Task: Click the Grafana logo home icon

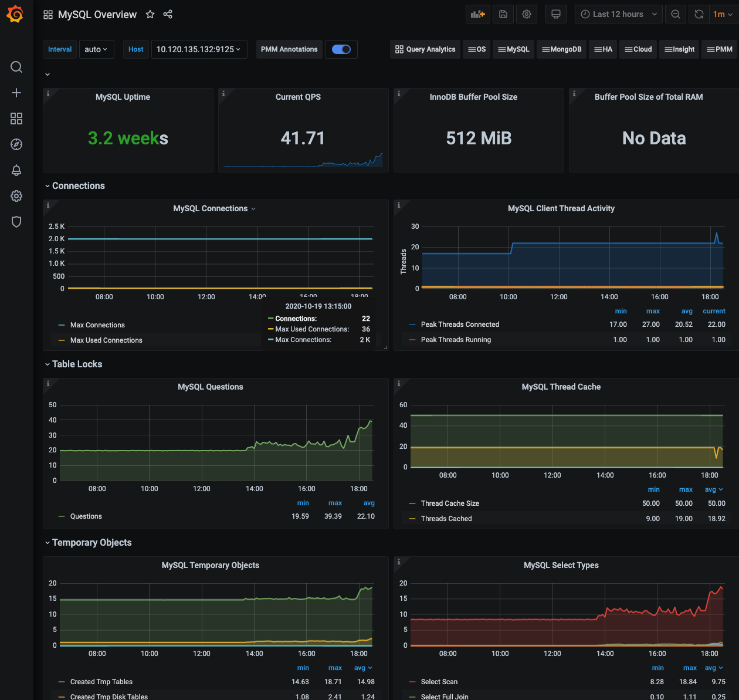Action: tap(15, 14)
